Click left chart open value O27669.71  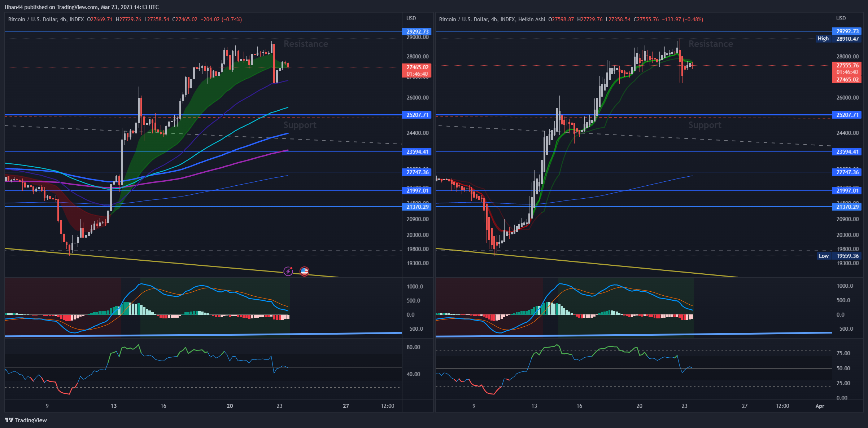click(100, 19)
